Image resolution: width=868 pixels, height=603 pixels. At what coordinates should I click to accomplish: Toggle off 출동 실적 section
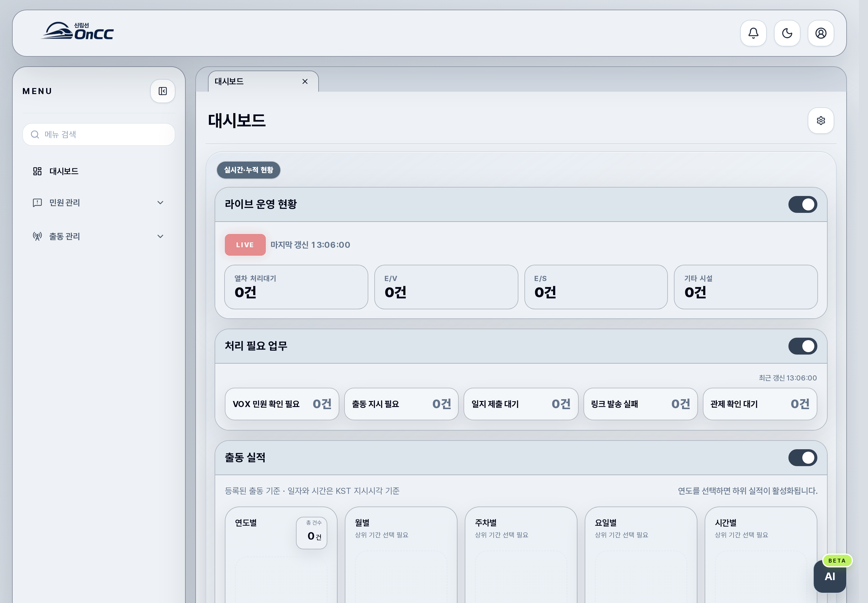(803, 458)
